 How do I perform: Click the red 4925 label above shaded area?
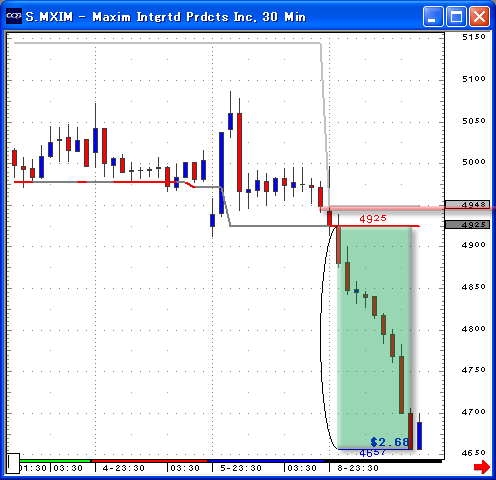coord(373,219)
